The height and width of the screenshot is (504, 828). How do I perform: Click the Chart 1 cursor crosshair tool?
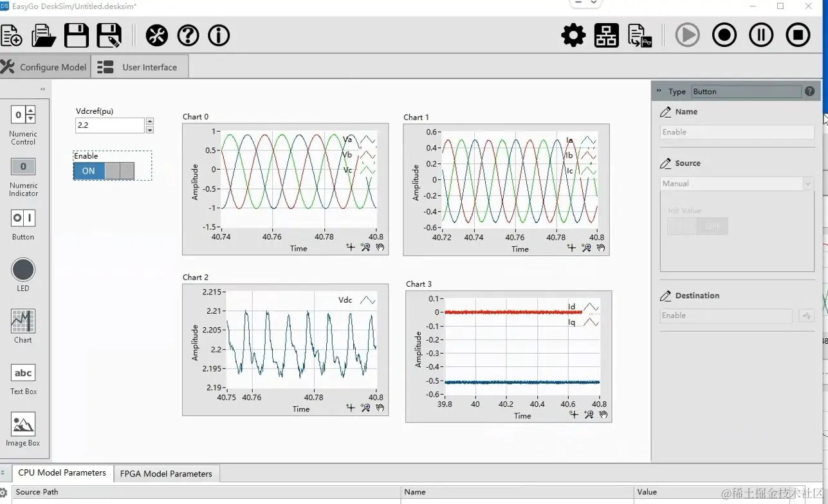point(571,248)
